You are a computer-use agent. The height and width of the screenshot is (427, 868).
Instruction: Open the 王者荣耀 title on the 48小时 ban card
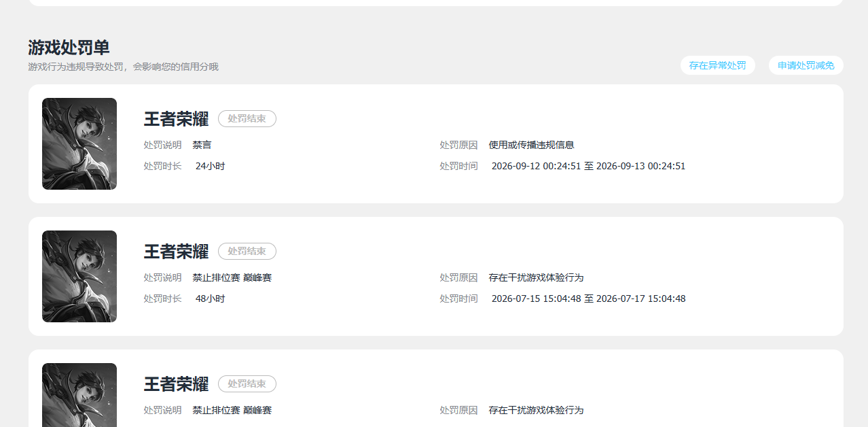tap(176, 252)
